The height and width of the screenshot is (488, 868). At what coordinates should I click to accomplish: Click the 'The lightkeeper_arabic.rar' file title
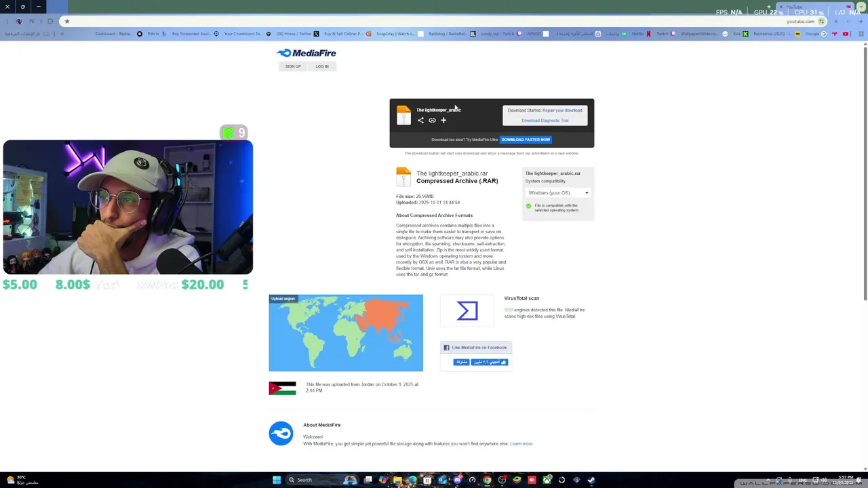[452, 174]
